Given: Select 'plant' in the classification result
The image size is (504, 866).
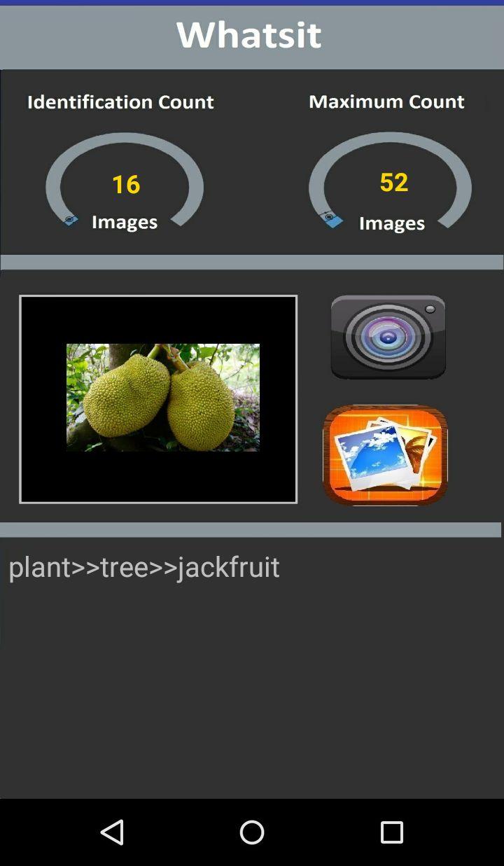Looking at the screenshot, I should tap(40, 568).
